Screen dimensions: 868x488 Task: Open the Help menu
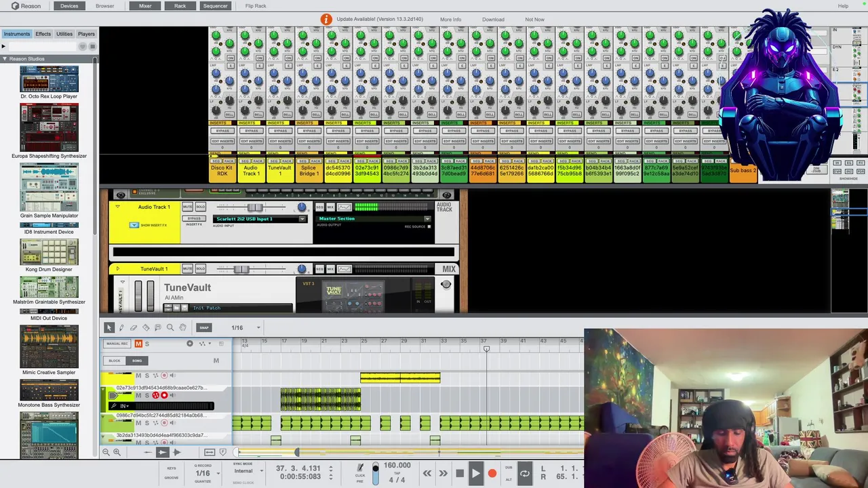click(x=843, y=6)
